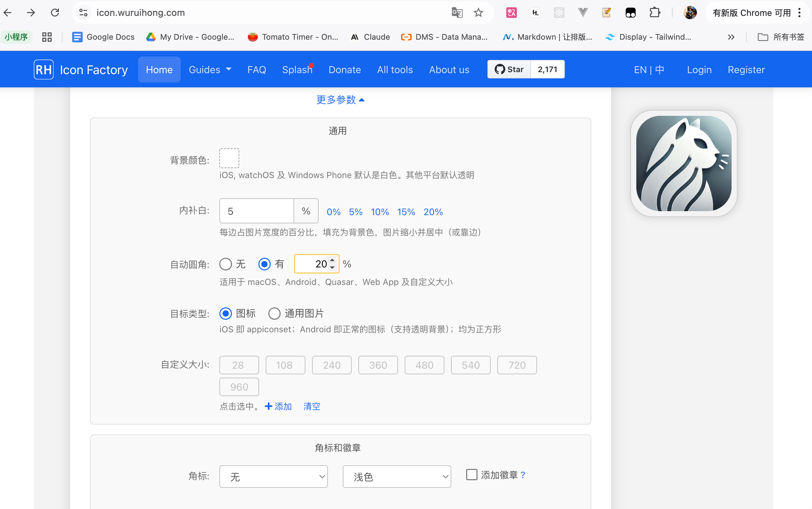Increase rounded corner percent with stepper
Image resolution: width=812 pixels, height=509 pixels.
[x=333, y=260]
